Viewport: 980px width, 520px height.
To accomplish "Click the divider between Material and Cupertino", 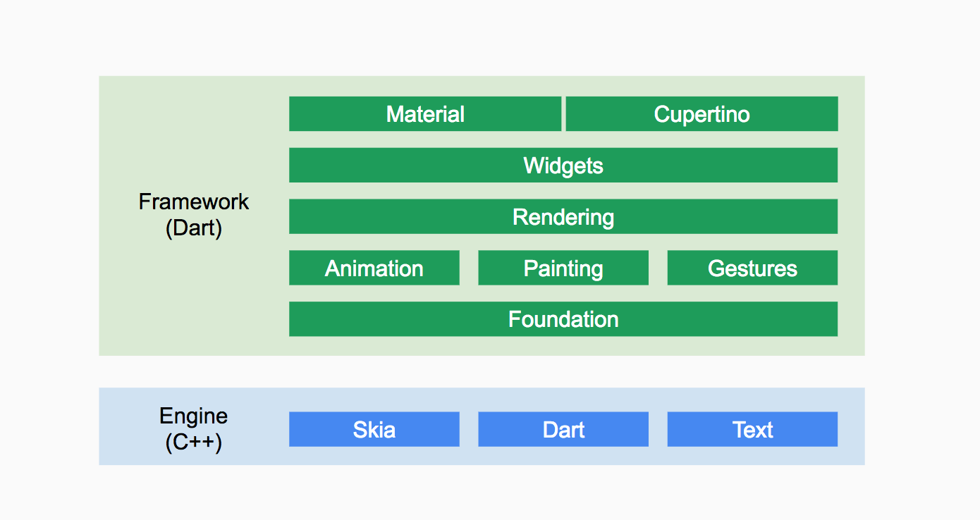I will (x=564, y=114).
